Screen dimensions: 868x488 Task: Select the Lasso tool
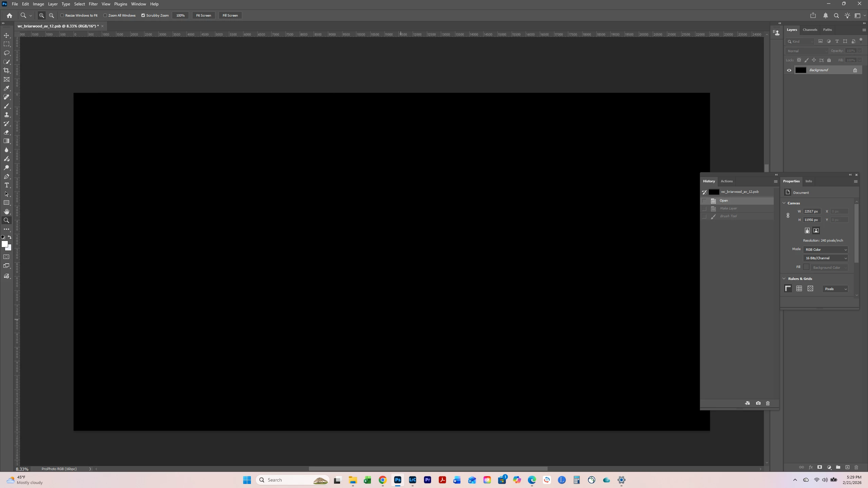tap(6, 53)
